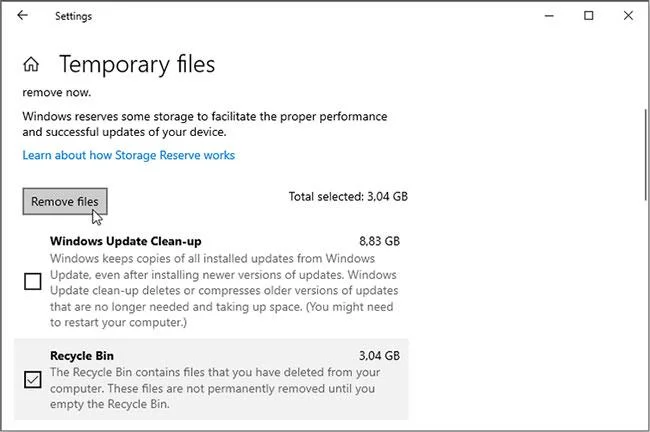Screen dimensions: 650x432
Task: Click the Windows Update Clean-up description
Action: (224, 290)
